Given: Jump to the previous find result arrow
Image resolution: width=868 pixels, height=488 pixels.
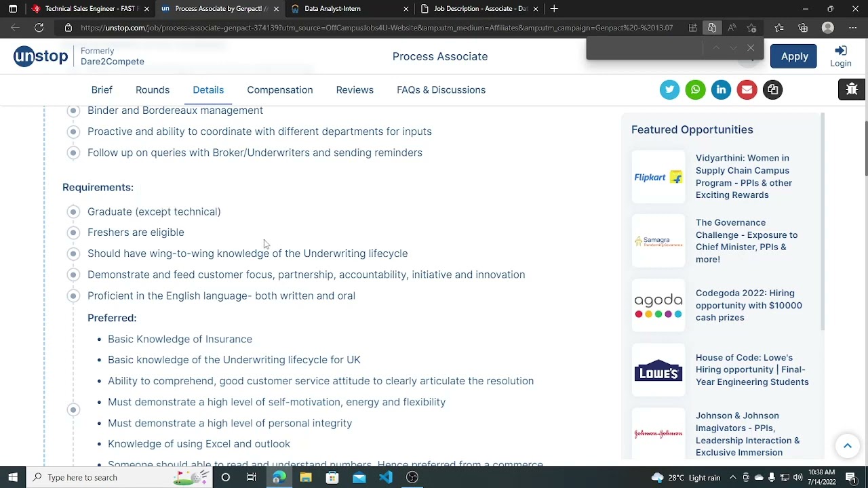Looking at the screenshot, I should [x=716, y=48].
